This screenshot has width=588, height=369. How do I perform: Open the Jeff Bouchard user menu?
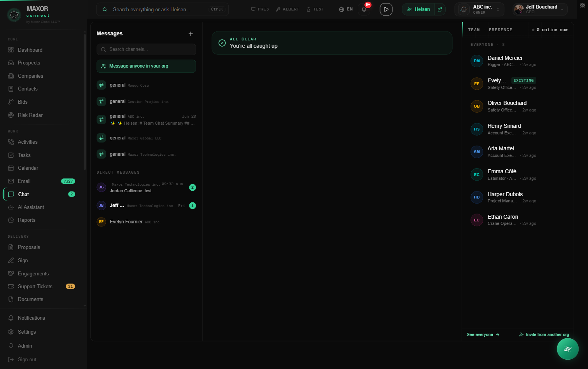point(540,9)
